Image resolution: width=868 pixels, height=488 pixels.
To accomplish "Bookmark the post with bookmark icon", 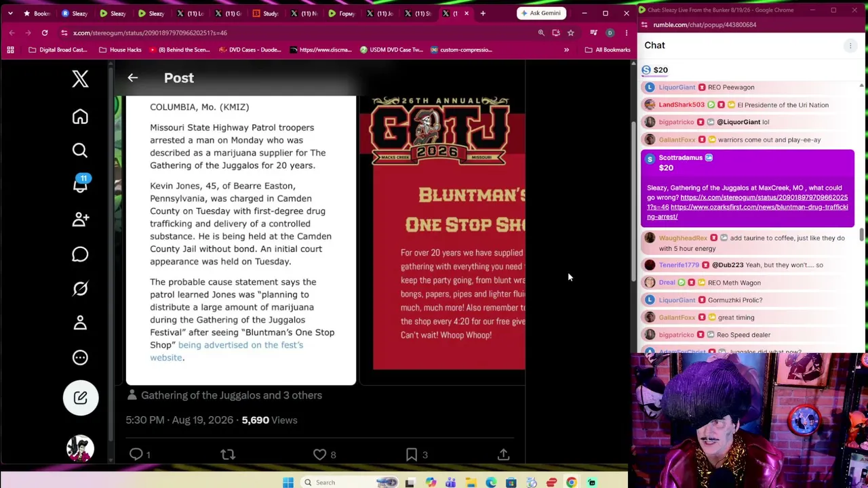I will [412, 455].
